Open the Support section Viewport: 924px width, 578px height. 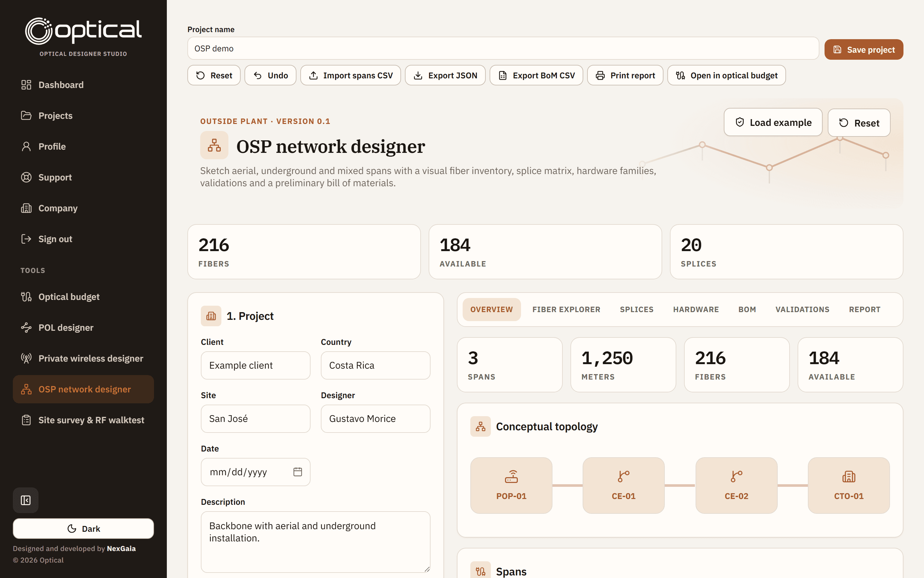click(x=83, y=177)
